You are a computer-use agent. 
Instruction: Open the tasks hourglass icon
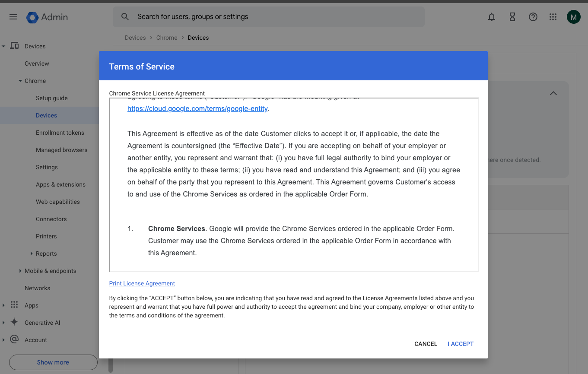click(512, 17)
